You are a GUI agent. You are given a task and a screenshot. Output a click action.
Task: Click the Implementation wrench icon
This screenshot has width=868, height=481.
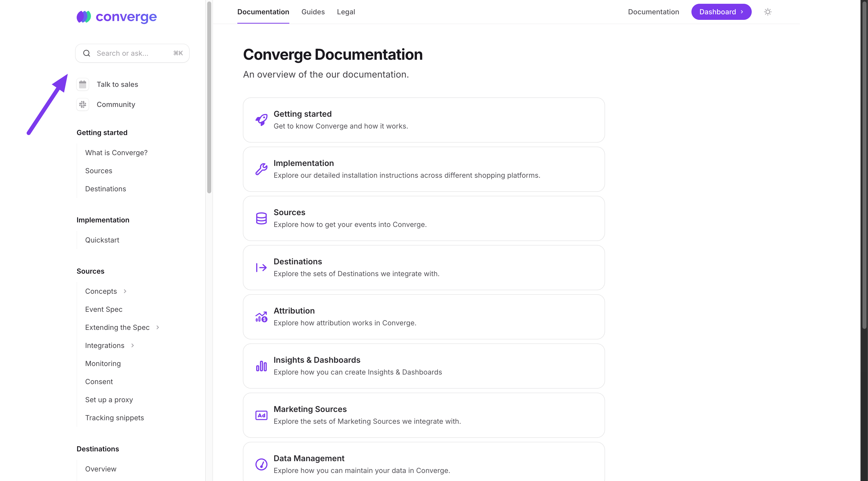click(x=261, y=169)
